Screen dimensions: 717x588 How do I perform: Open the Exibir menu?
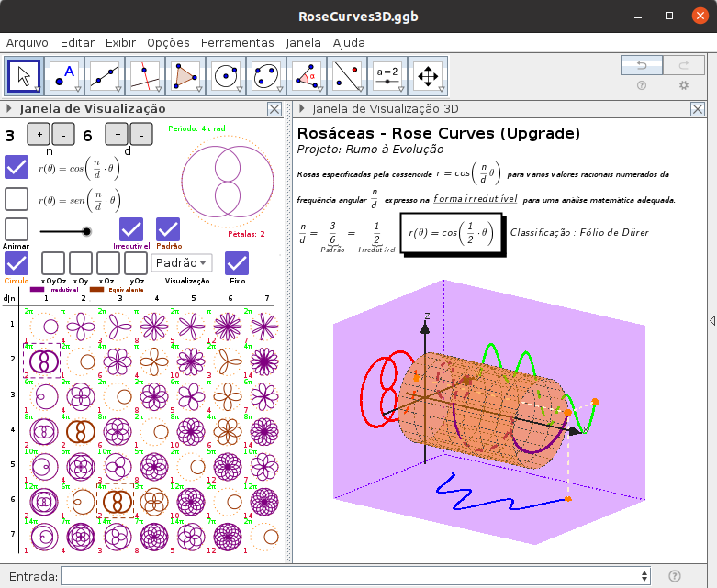click(120, 42)
